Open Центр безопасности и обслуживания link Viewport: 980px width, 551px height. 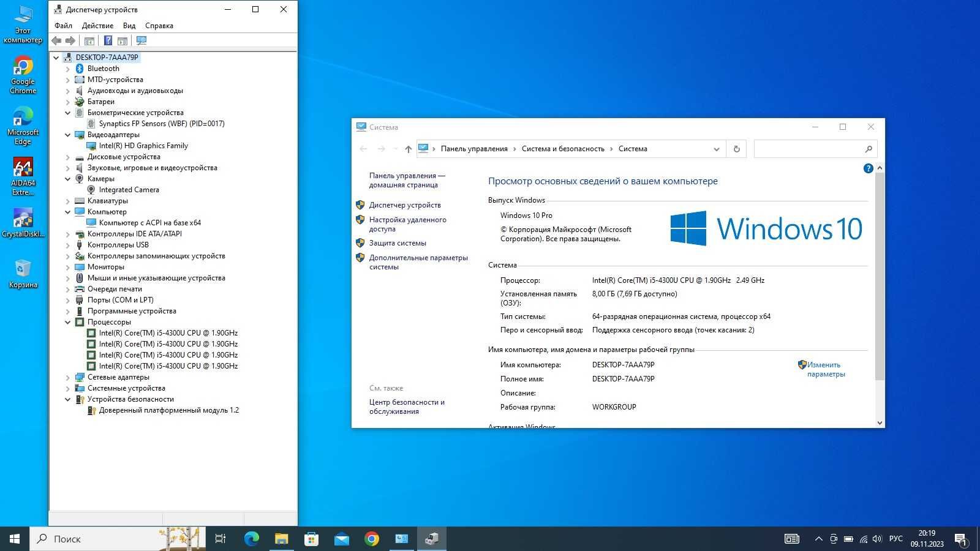pos(407,407)
